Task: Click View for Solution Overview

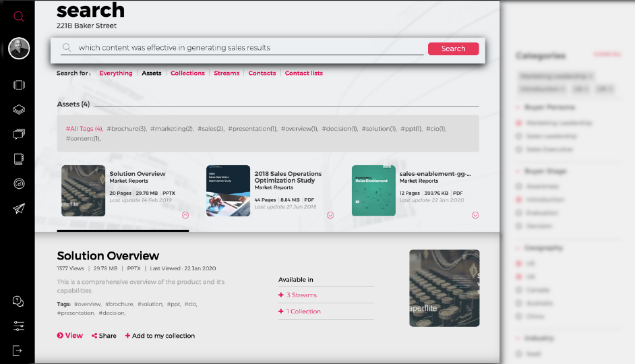Action: coord(70,336)
